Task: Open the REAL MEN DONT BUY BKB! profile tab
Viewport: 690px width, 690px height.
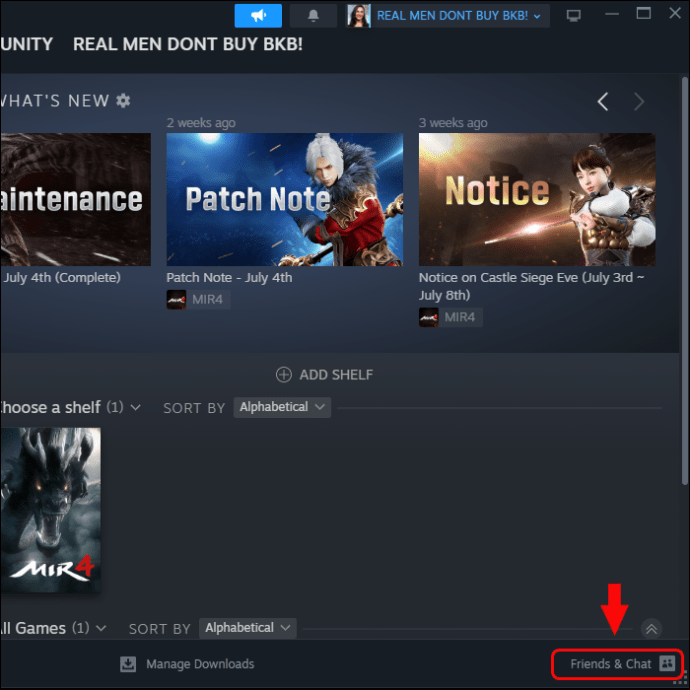Action: click(x=188, y=44)
